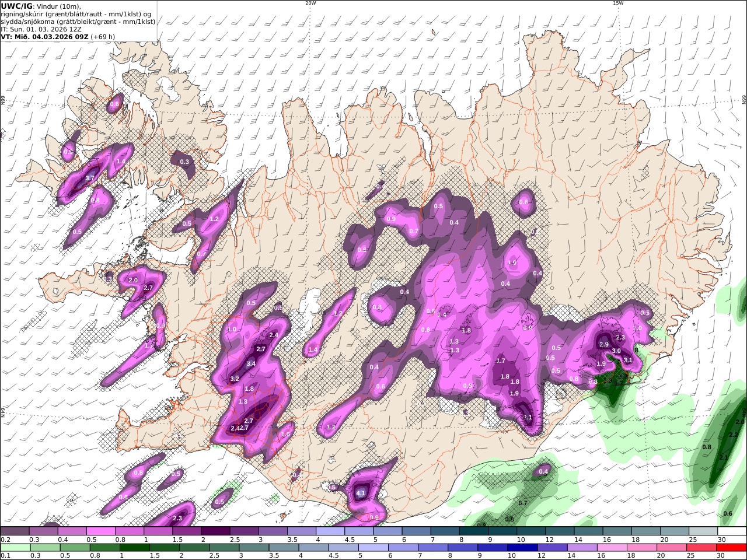Pick the darkest purple upper swatch at 2
Screen dimensions: 747x560
tap(216, 531)
